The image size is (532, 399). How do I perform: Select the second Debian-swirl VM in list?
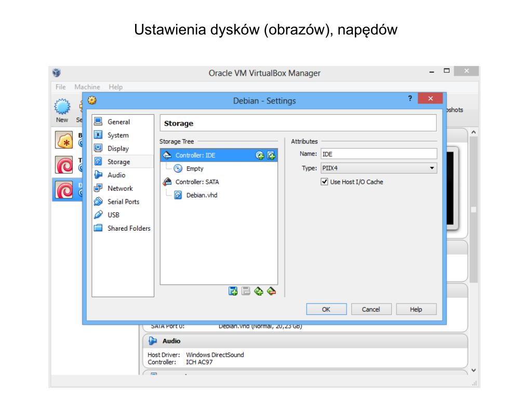[67, 165]
